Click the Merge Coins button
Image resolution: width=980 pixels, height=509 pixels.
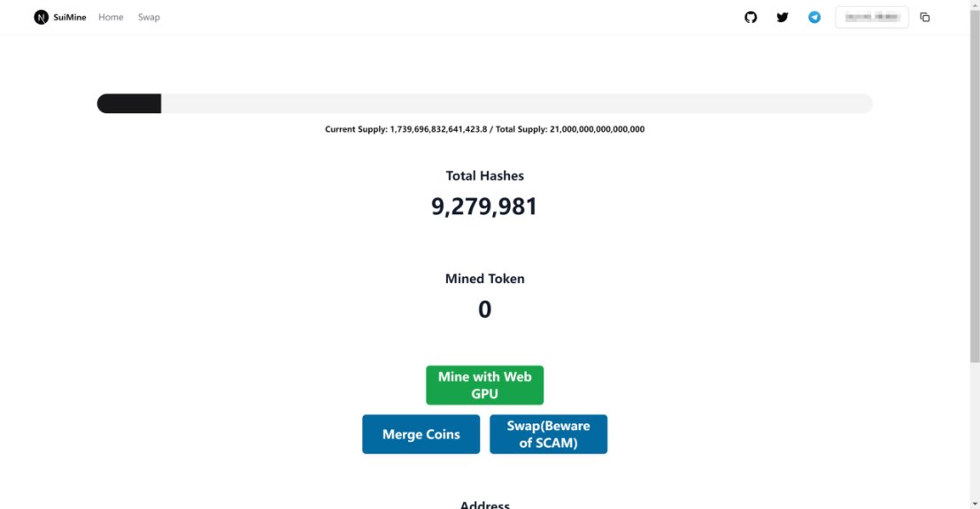[421, 434]
